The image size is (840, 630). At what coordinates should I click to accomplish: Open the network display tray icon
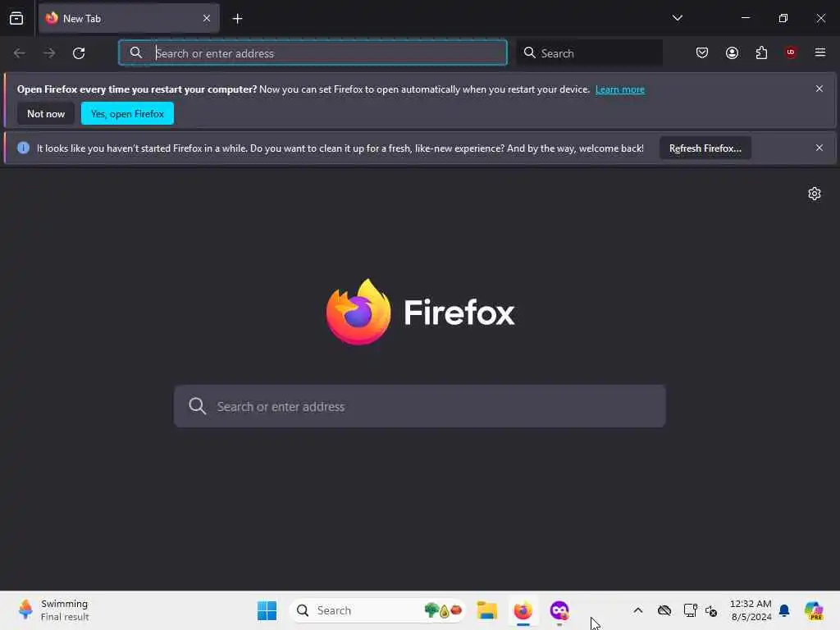pos(690,610)
